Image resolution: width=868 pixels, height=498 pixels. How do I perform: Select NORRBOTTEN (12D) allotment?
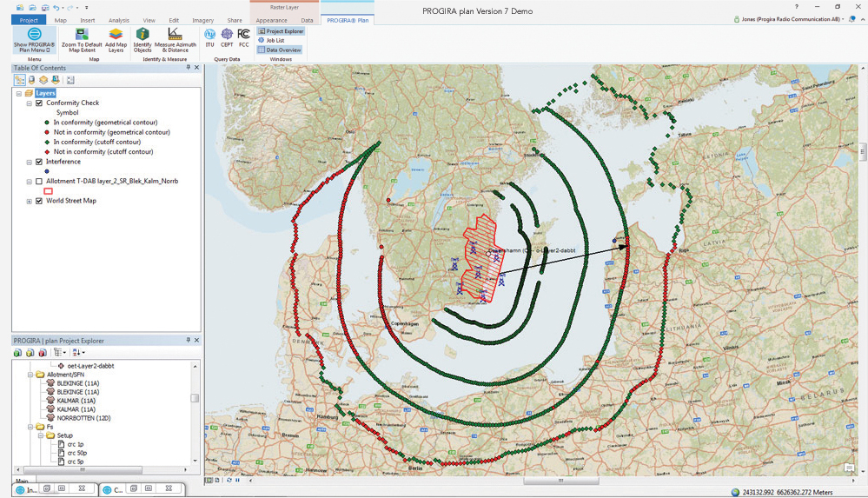click(83, 418)
